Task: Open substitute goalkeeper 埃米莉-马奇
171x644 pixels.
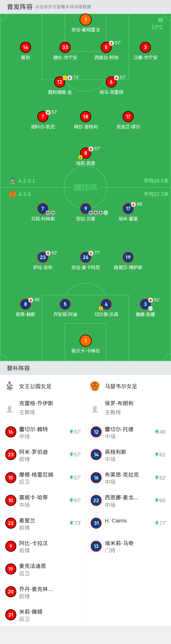Action: pos(128,546)
